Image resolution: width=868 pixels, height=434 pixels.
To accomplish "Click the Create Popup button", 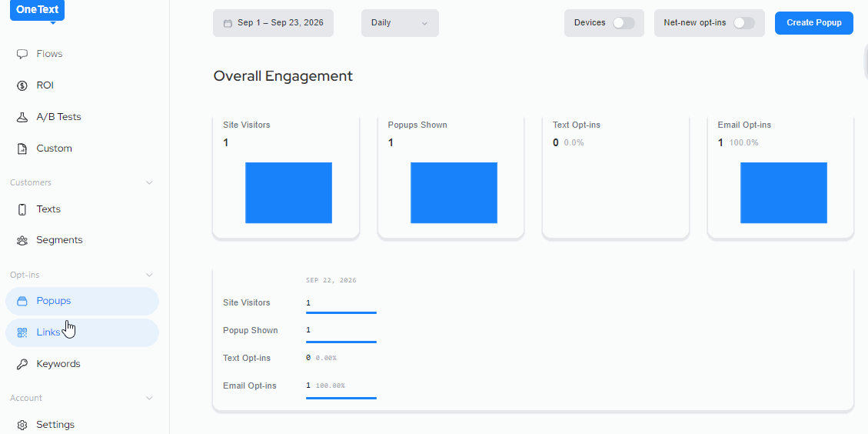I will (813, 23).
